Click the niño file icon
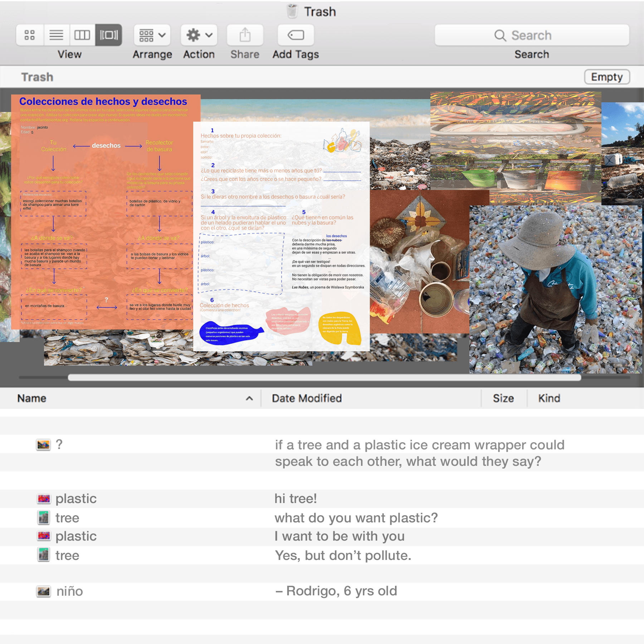644x644 pixels. pos(43,591)
